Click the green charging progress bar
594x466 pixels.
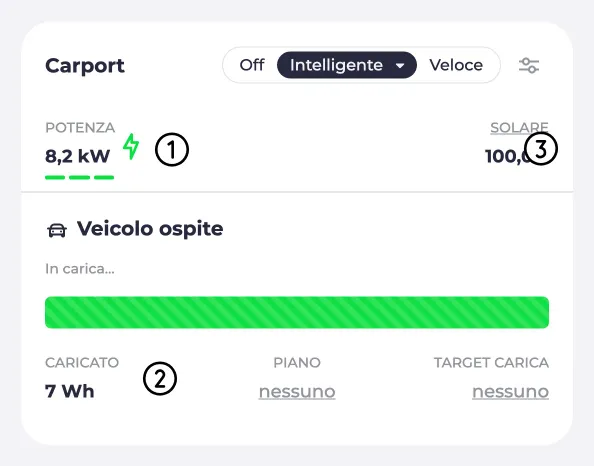(297, 312)
